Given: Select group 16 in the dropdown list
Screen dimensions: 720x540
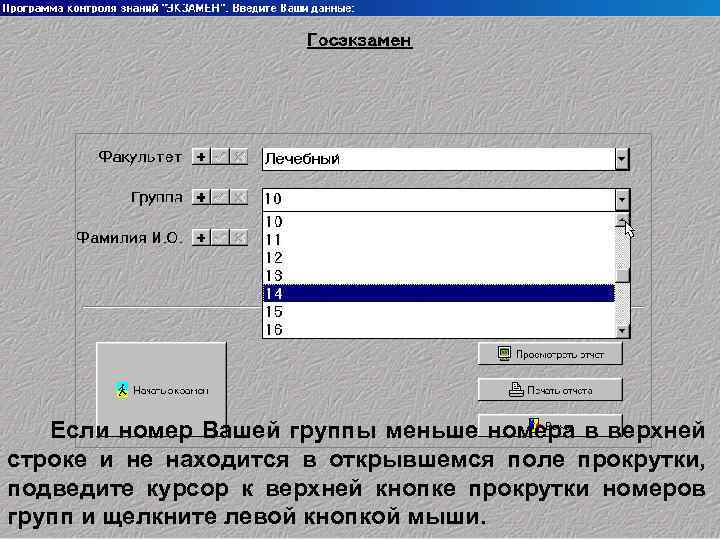Looking at the screenshot, I should pos(439,329).
